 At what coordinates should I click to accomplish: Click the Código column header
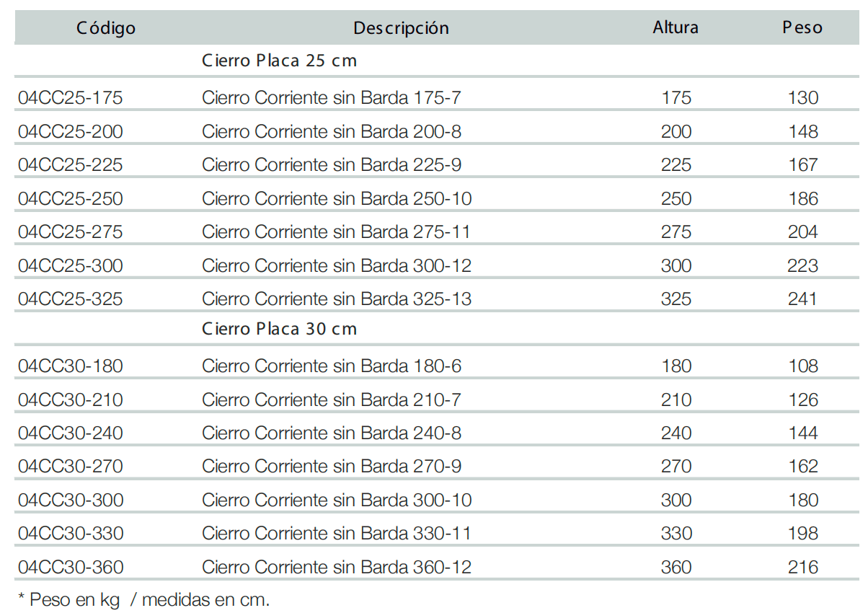coord(106,28)
